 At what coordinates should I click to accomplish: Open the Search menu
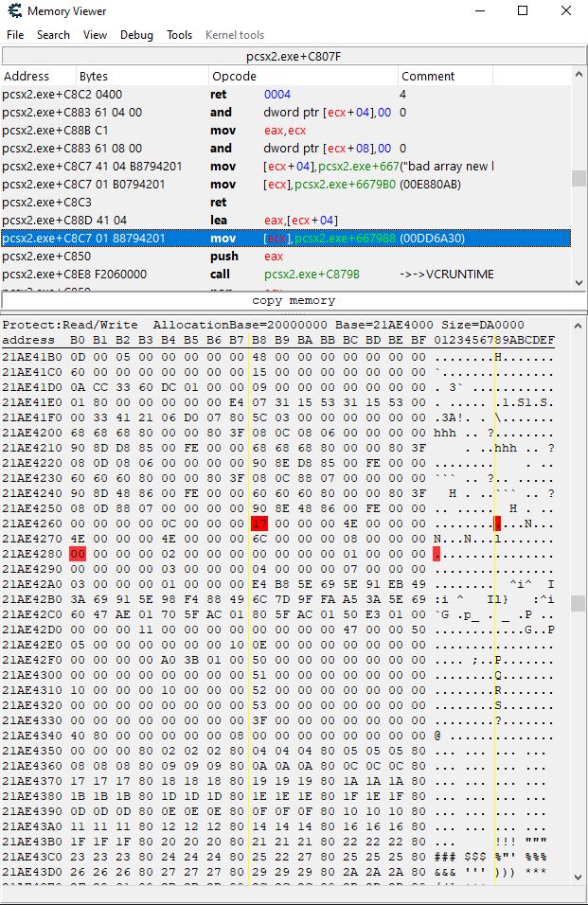[x=53, y=35]
